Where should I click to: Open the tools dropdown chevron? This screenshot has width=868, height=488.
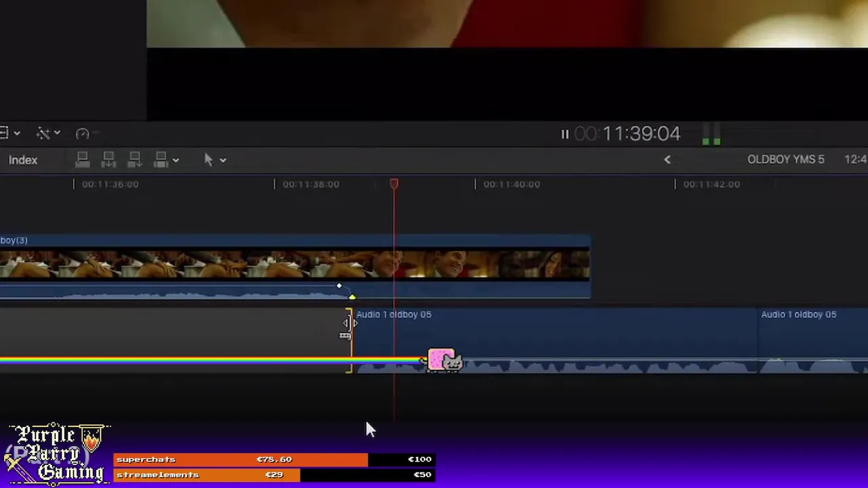[222, 161]
